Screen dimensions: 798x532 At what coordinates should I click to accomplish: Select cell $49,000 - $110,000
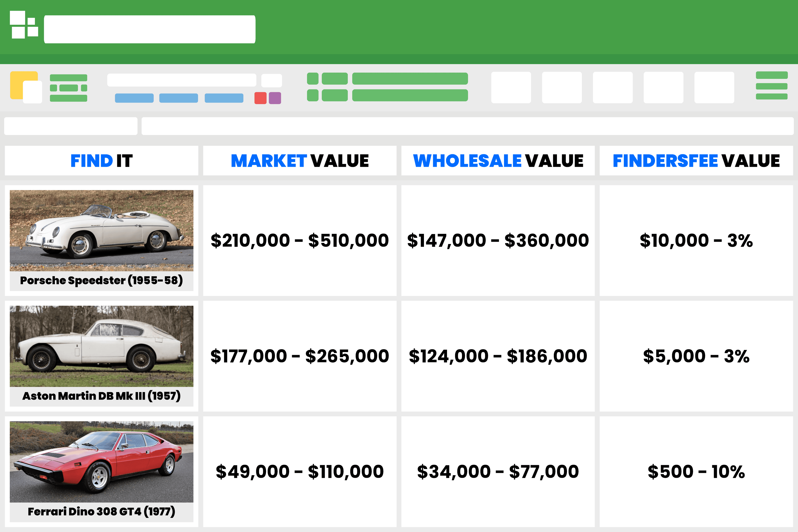(x=300, y=472)
